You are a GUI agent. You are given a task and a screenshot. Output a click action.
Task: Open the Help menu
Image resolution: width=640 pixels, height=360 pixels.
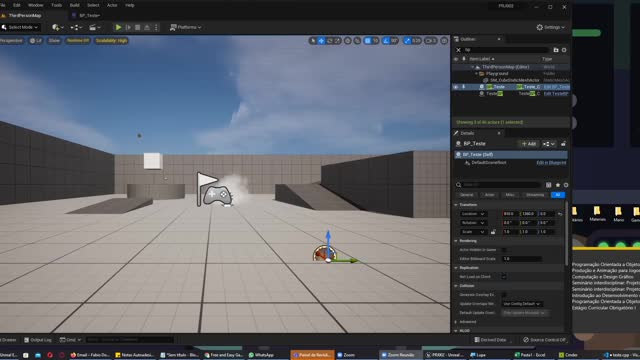[x=130, y=5]
